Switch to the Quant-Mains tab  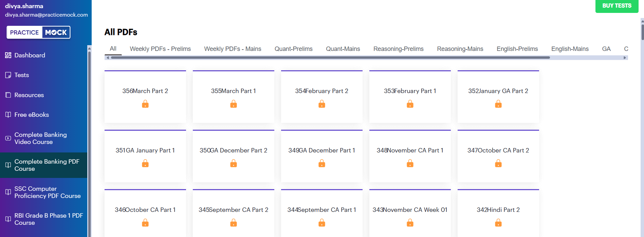(343, 49)
